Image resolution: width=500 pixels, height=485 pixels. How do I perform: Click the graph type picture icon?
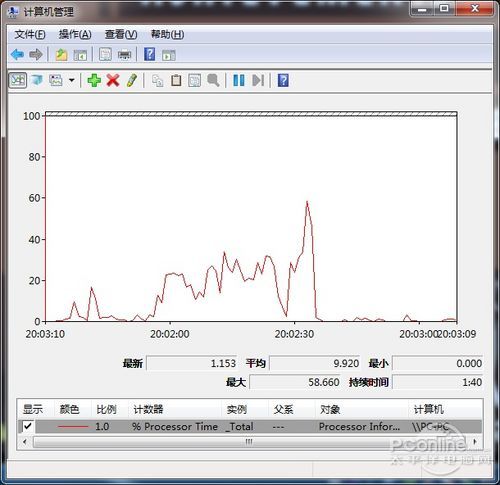56,80
